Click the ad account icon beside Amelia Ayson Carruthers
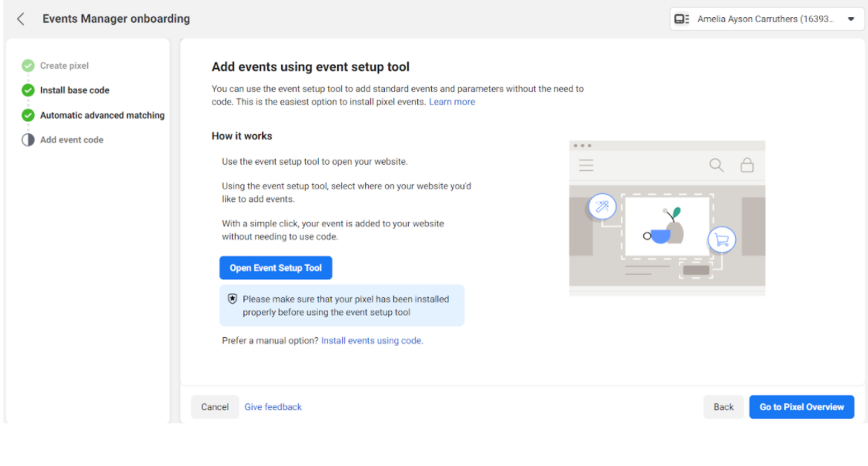868x466 pixels. 681,19
